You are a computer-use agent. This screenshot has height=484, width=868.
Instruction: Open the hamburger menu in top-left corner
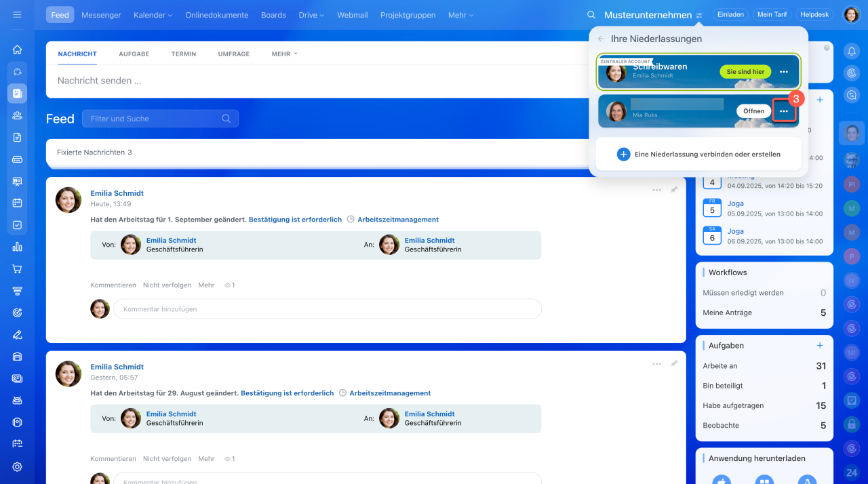(17, 14)
